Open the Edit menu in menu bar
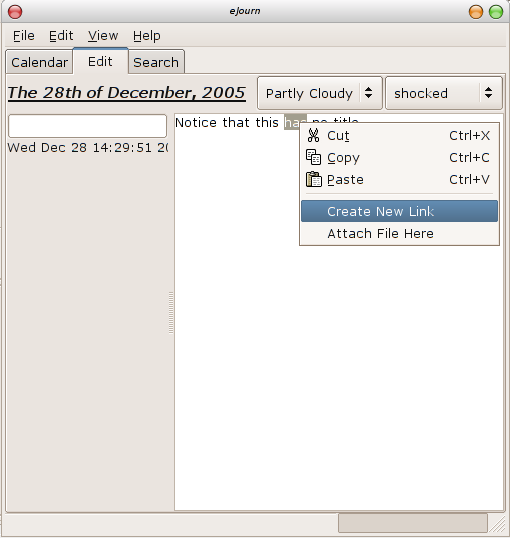The height and width of the screenshot is (538, 510). coord(61,36)
